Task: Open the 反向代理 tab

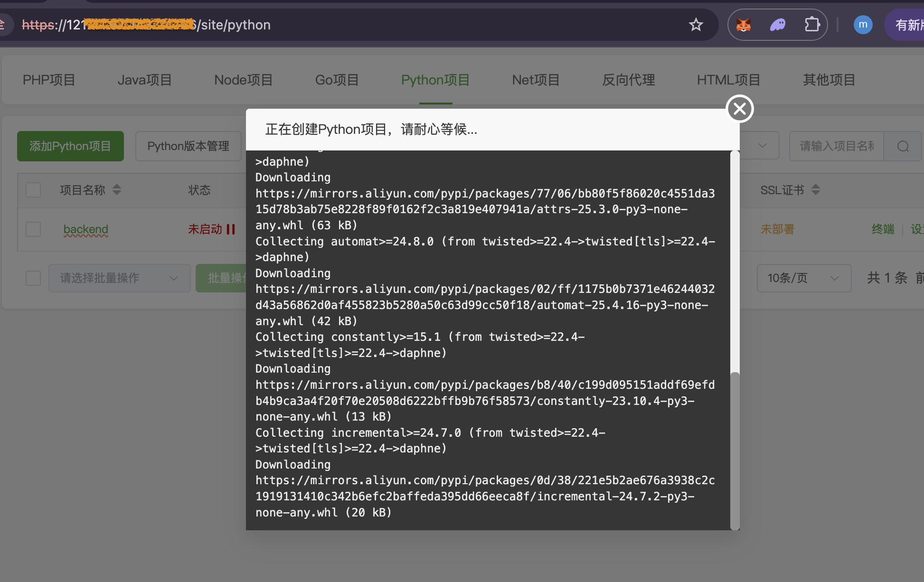Action: tap(629, 80)
